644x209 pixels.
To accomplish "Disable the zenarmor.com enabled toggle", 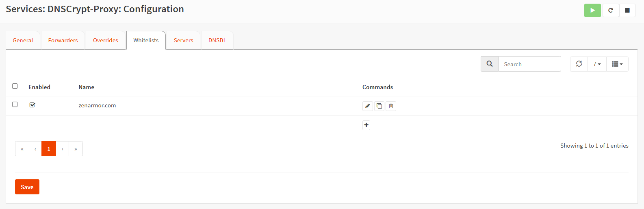I will click(33, 105).
